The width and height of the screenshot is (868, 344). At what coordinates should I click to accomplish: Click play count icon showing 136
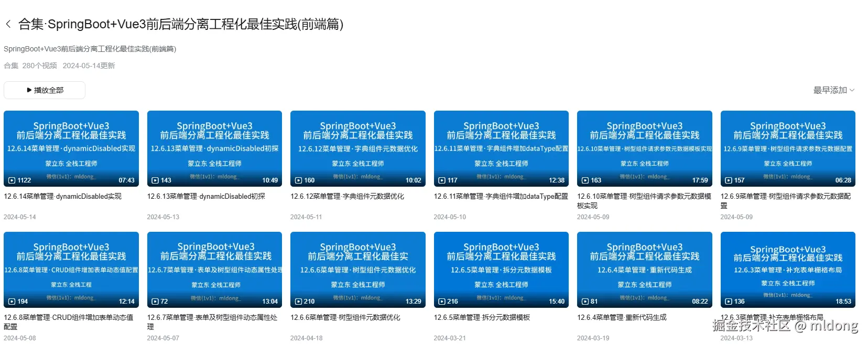click(x=729, y=302)
